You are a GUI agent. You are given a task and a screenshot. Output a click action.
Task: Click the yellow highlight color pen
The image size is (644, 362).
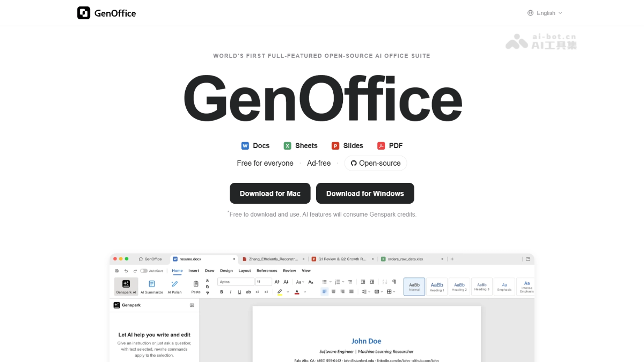click(x=280, y=292)
